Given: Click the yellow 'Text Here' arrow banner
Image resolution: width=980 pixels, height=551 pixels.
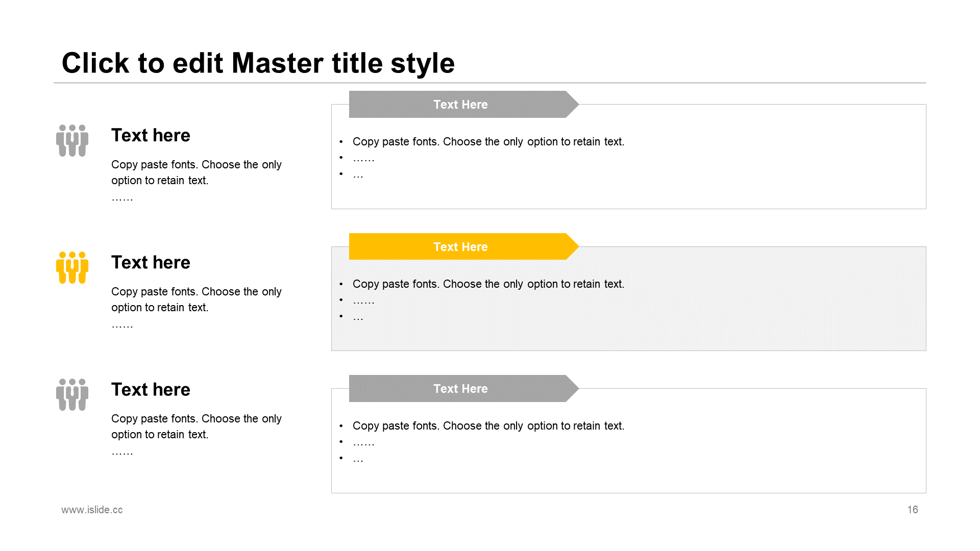Looking at the screenshot, I should click(463, 247).
